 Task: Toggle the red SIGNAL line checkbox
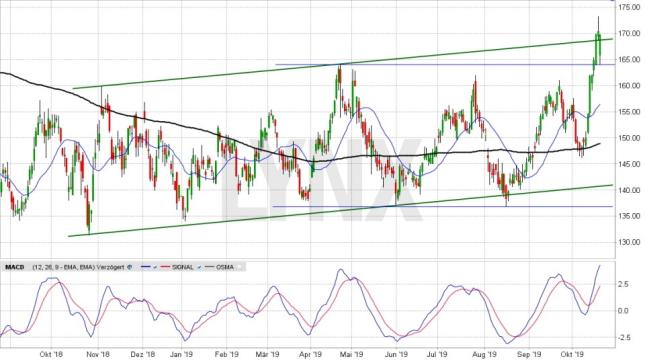199,268
